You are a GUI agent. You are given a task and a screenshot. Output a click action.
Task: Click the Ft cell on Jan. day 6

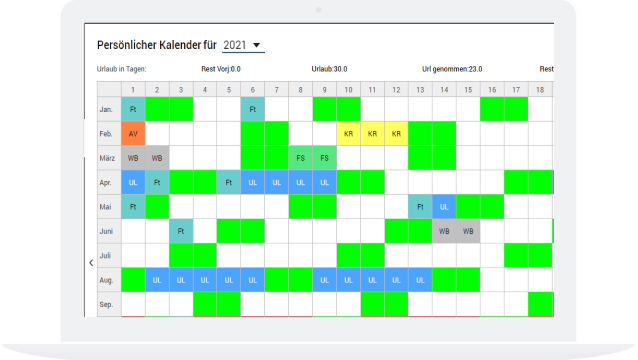[253, 109]
